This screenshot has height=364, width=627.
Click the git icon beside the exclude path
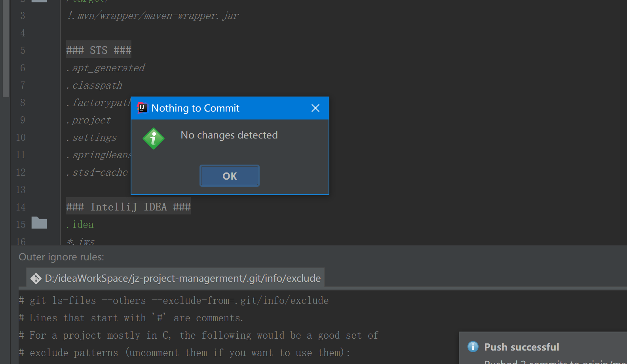click(36, 279)
